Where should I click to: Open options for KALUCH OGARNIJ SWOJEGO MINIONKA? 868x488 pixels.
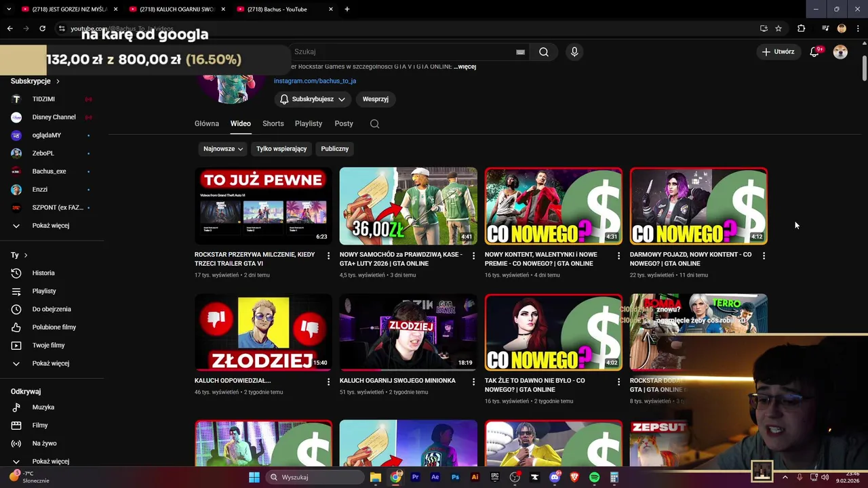(x=473, y=382)
